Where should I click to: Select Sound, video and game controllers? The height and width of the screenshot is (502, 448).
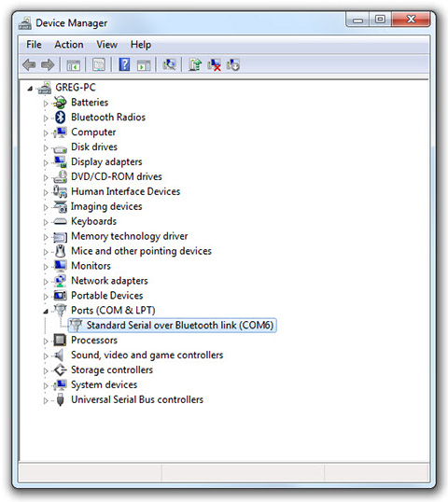(x=147, y=356)
